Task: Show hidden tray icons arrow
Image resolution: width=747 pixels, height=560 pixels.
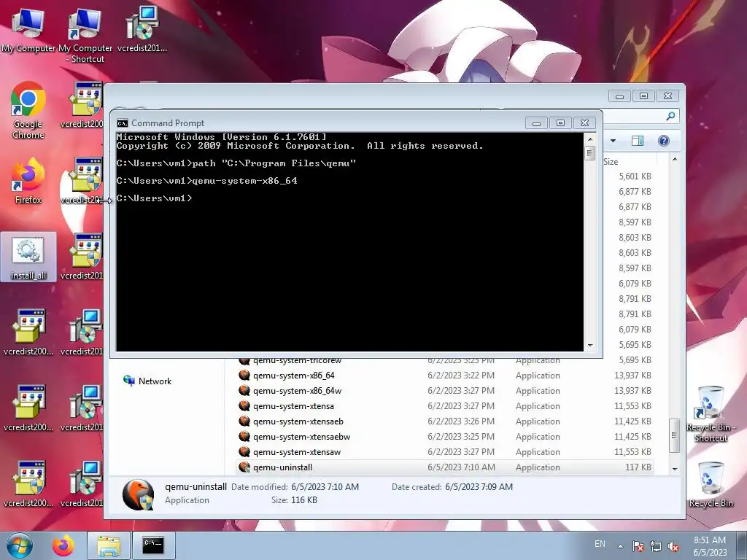Action: [x=620, y=546]
